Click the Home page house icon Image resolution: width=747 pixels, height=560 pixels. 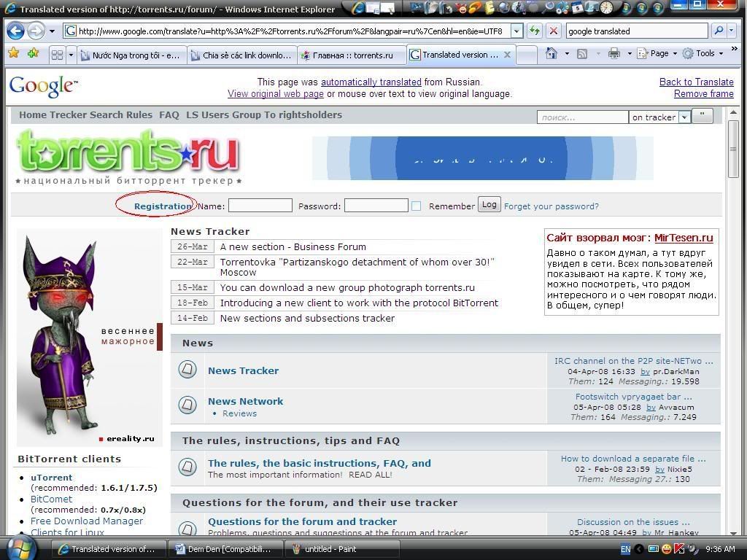coord(551,54)
